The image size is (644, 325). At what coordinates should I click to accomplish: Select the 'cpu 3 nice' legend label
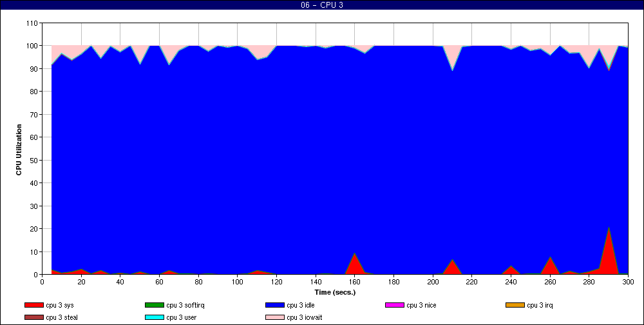(421, 305)
